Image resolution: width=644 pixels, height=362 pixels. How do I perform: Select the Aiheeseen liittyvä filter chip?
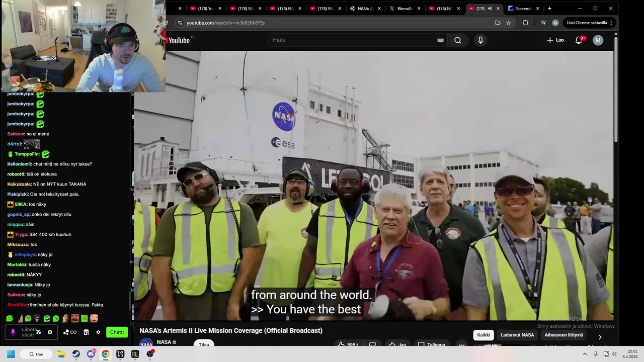click(563, 335)
